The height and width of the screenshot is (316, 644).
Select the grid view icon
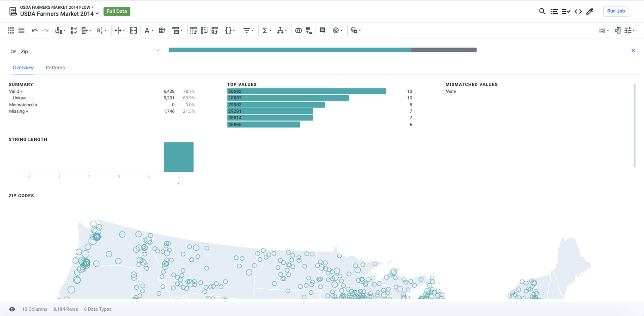tap(11, 30)
